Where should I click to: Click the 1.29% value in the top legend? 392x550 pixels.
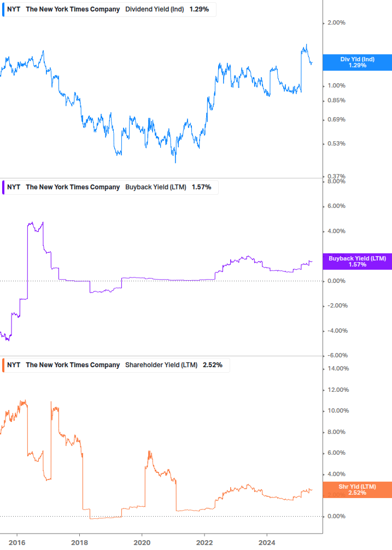[200, 9]
